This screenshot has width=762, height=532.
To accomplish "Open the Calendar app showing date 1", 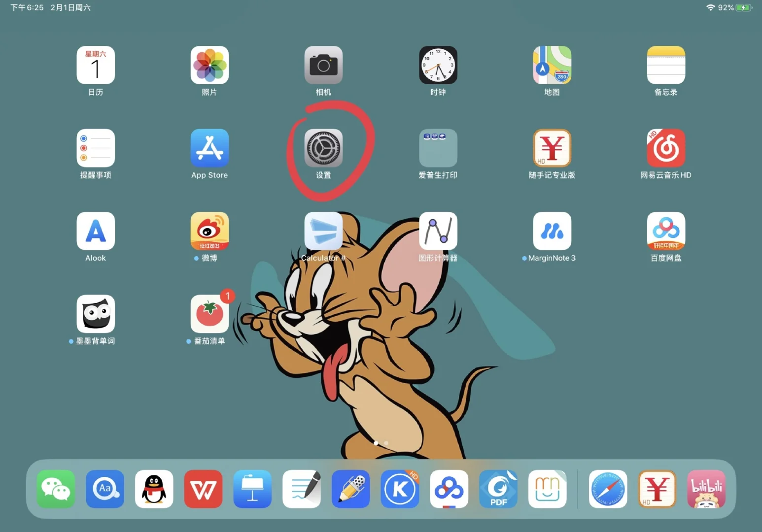I will [x=96, y=66].
